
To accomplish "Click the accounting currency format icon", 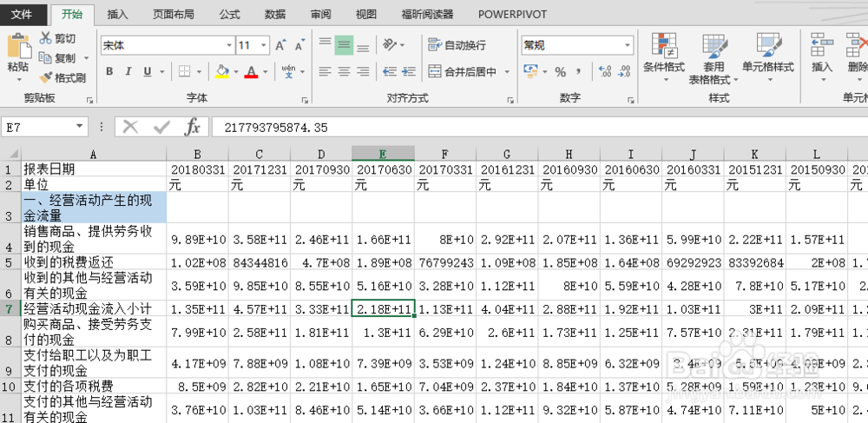I will coord(531,71).
